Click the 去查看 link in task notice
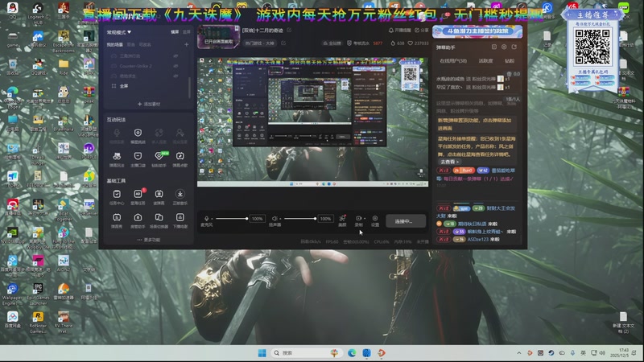Image resolution: width=644 pixels, height=362 pixels. tap(449, 162)
